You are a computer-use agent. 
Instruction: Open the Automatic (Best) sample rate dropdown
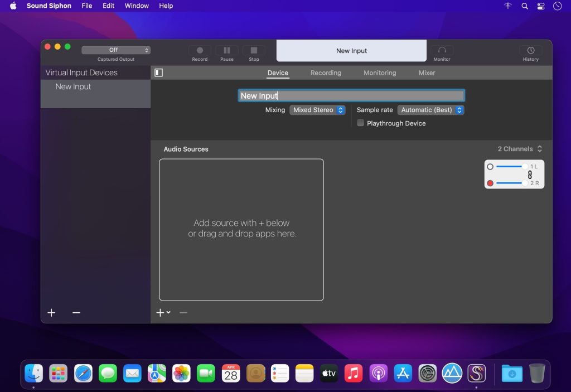point(430,110)
